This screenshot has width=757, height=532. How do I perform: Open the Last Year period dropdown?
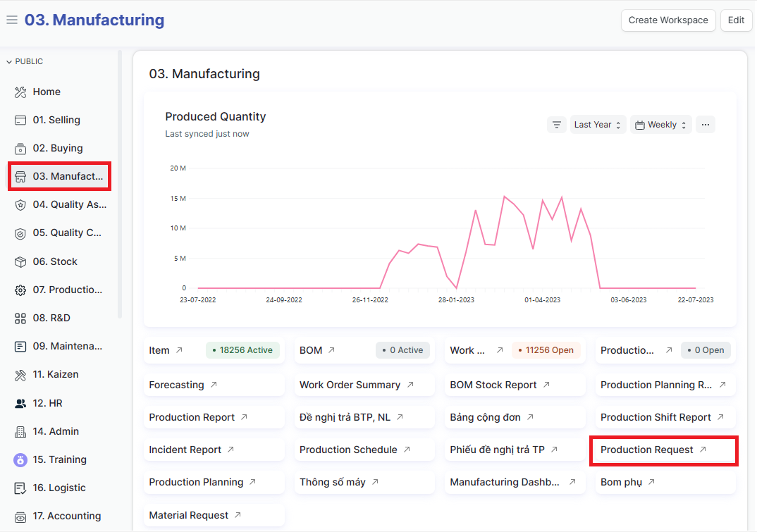(597, 125)
